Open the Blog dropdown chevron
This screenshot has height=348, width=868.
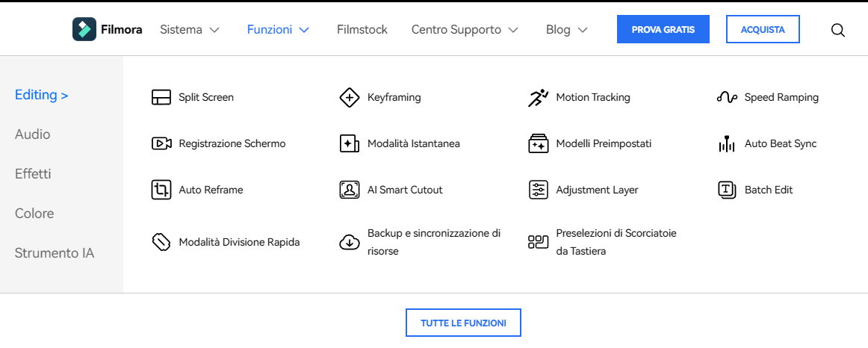tap(583, 30)
